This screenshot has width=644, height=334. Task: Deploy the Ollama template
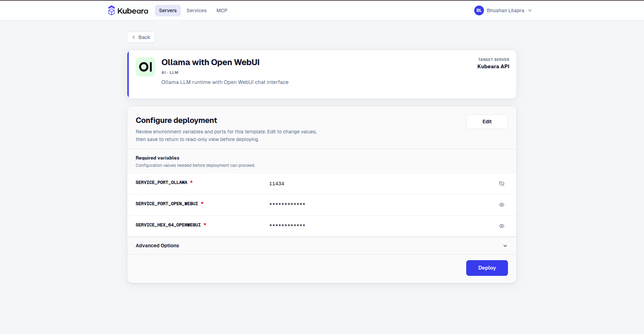[487, 268]
